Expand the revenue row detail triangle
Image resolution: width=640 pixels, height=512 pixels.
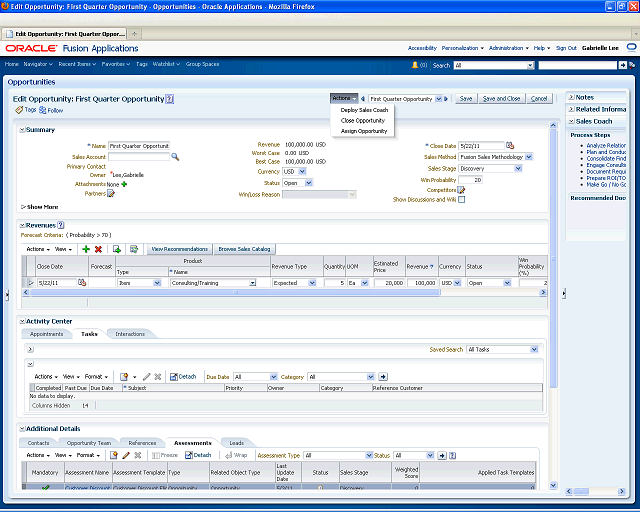[31, 283]
